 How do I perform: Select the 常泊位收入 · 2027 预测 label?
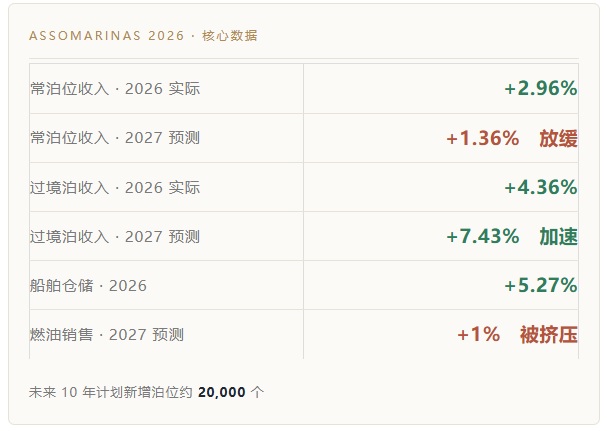(x=115, y=138)
